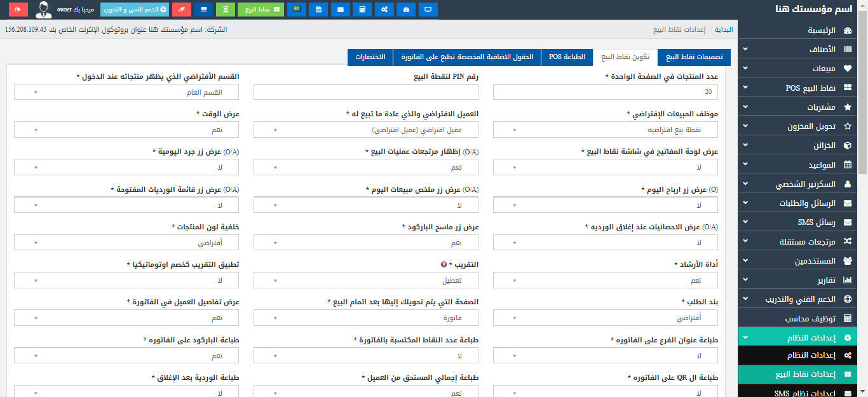The width and height of the screenshot is (868, 397).
Task: Click the red logout icon in top bar
Action: pos(18,10)
